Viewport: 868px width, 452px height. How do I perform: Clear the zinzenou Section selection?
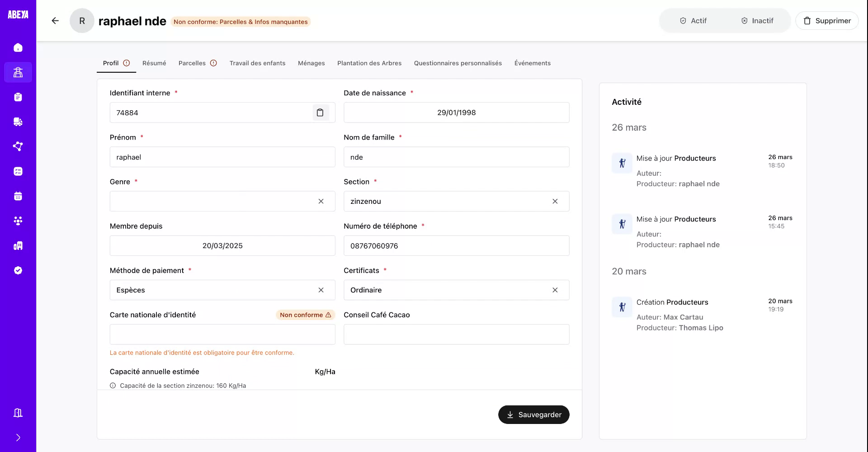pyautogui.click(x=555, y=201)
